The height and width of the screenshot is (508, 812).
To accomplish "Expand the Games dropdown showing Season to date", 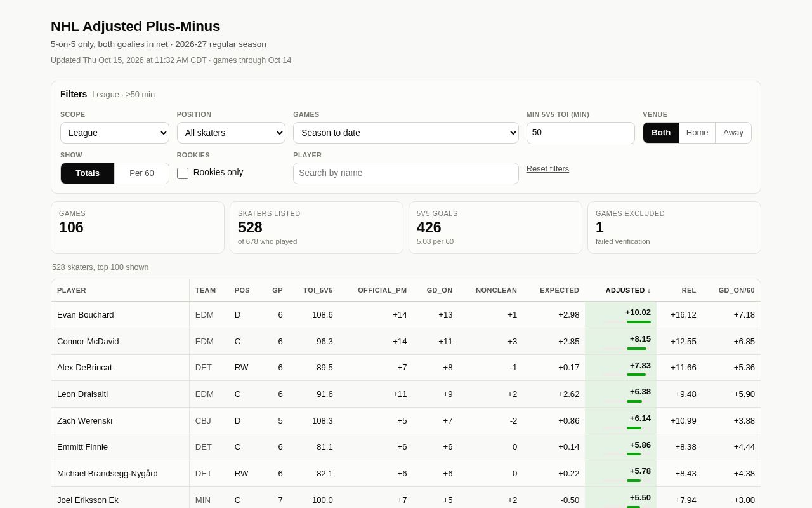I will 406,133.
